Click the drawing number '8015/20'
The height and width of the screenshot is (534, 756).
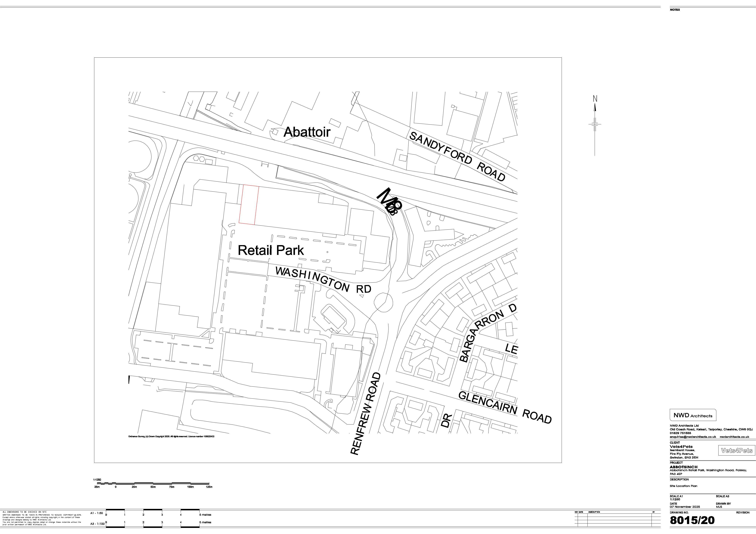[x=692, y=521]
